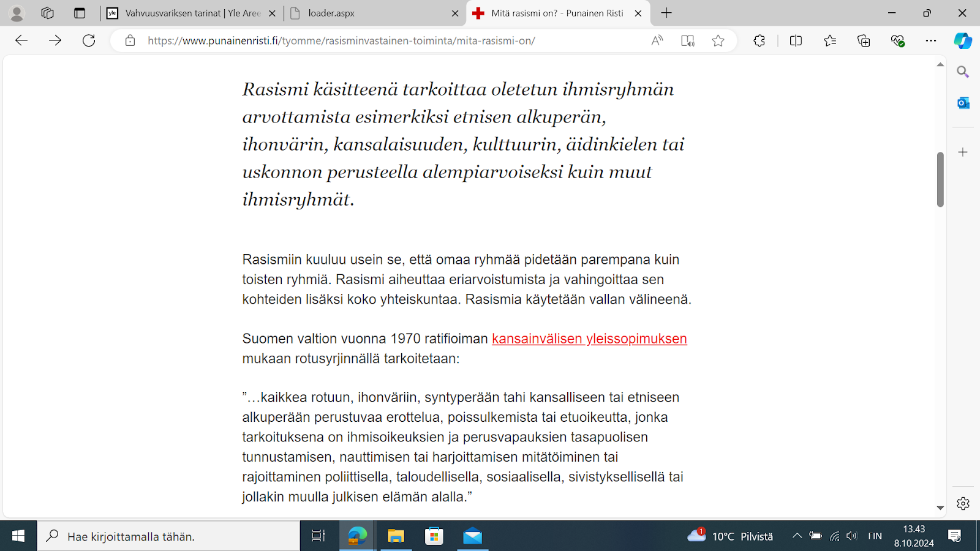Switch to Vahvuusvariksen tarinat Yle Areena tab
The height and width of the screenshot is (551, 980).
(192, 13)
